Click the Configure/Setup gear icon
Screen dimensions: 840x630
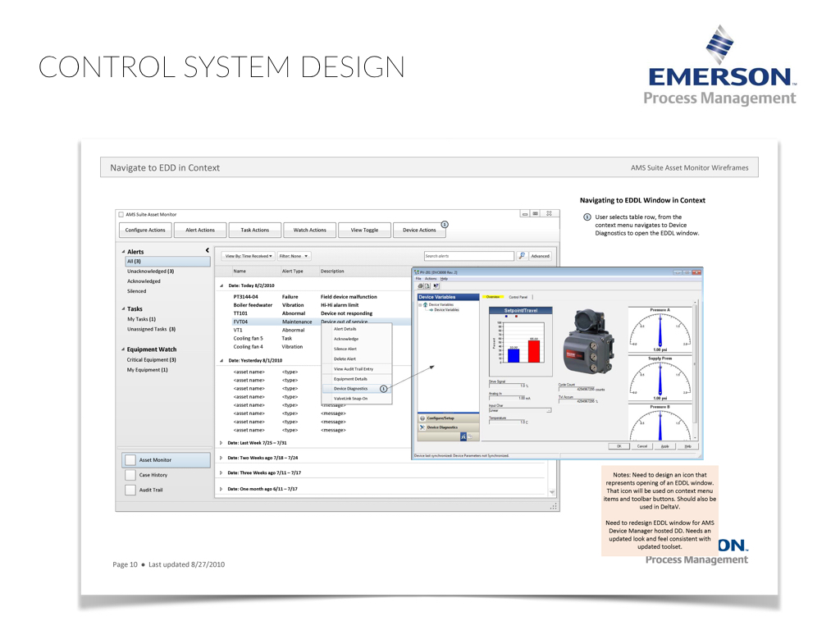pos(422,418)
